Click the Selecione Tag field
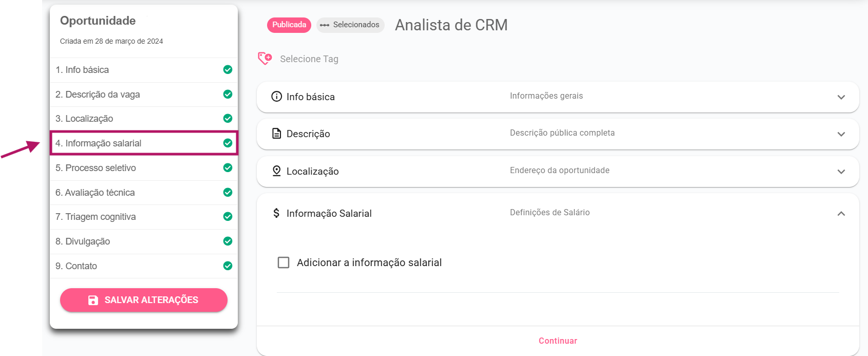 point(309,59)
